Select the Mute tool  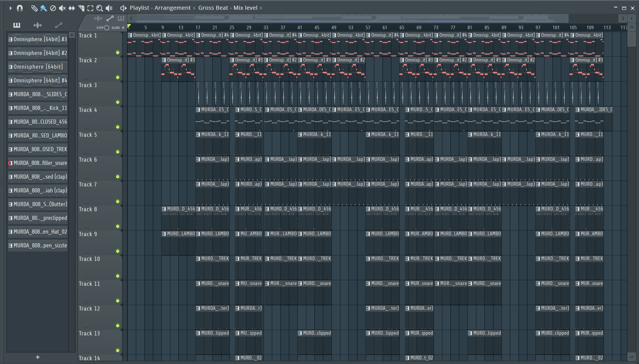click(x=62, y=8)
